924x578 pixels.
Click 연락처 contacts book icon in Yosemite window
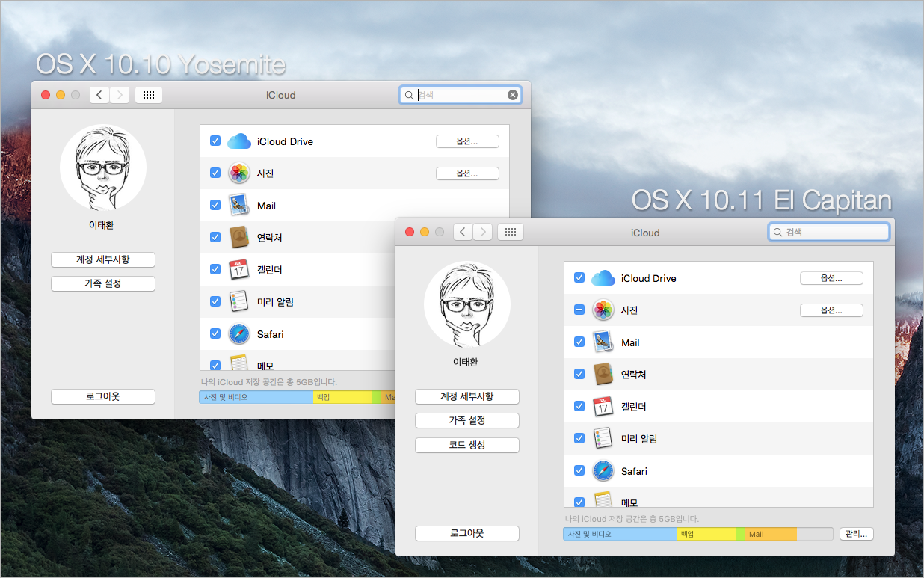pyautogui.click(x=238, y=238)
